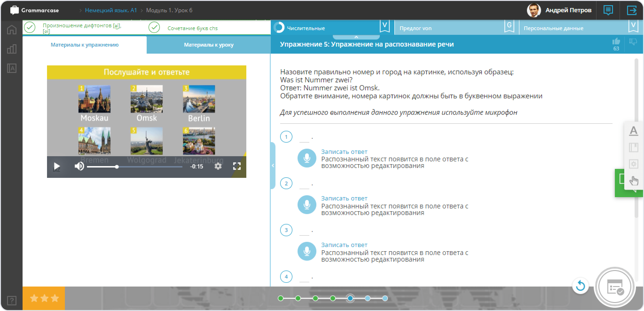Select current fifth exercise progress dot

point(350,298)
